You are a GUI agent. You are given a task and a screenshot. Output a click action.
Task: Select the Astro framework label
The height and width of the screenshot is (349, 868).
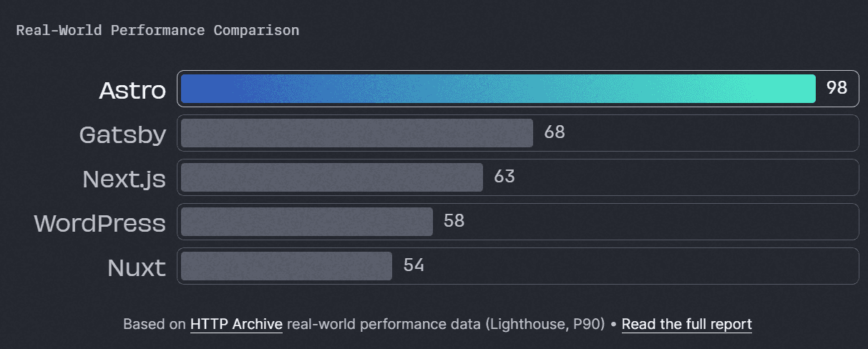(132, 90)
